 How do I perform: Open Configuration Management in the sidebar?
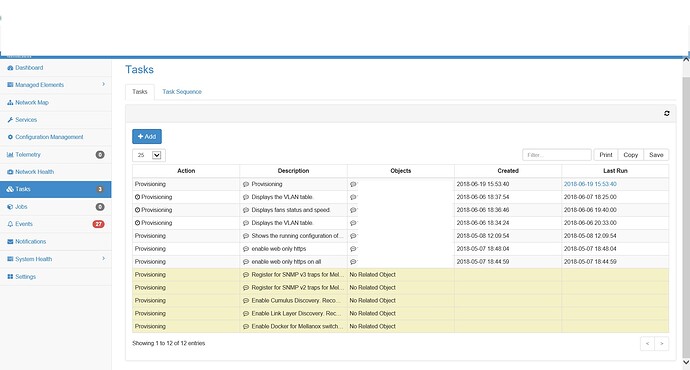[x=49, y=137]
